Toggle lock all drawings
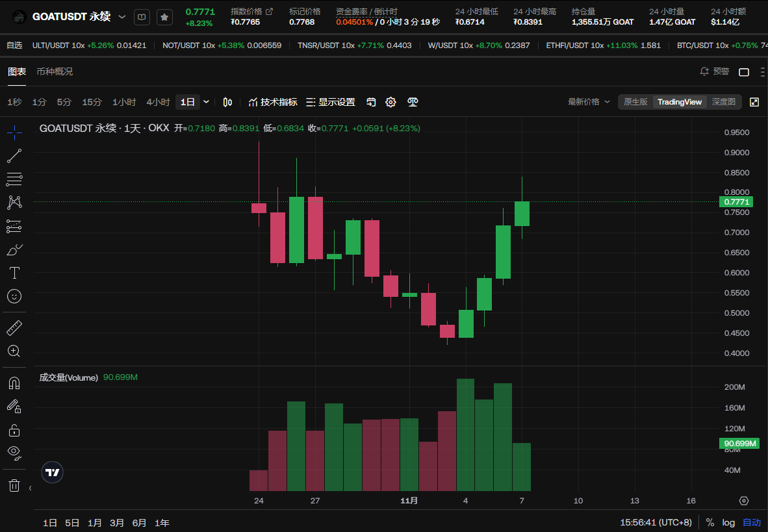Screen dimensions: 768x532 (14, 430)
